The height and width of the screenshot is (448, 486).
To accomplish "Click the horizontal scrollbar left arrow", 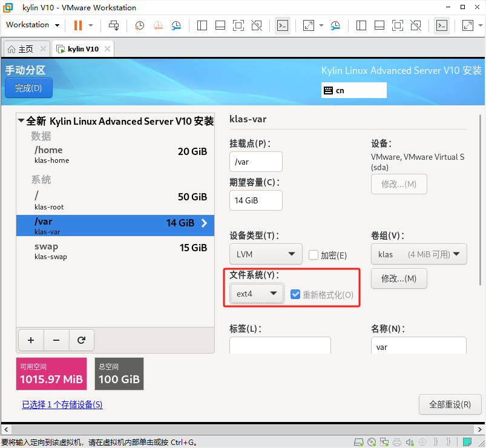I will click(x=6, y=430).
